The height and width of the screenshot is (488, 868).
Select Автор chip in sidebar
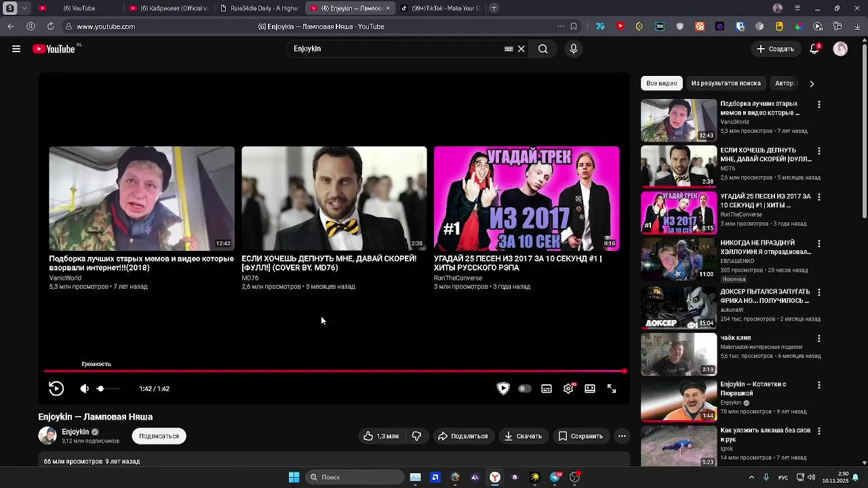coord(785,83)
